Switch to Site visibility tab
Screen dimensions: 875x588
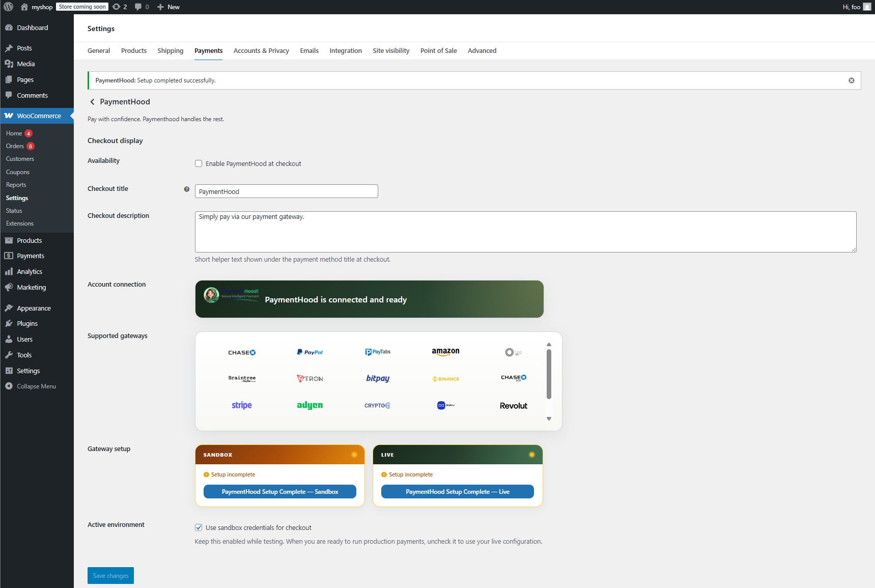tap(391, 50)
